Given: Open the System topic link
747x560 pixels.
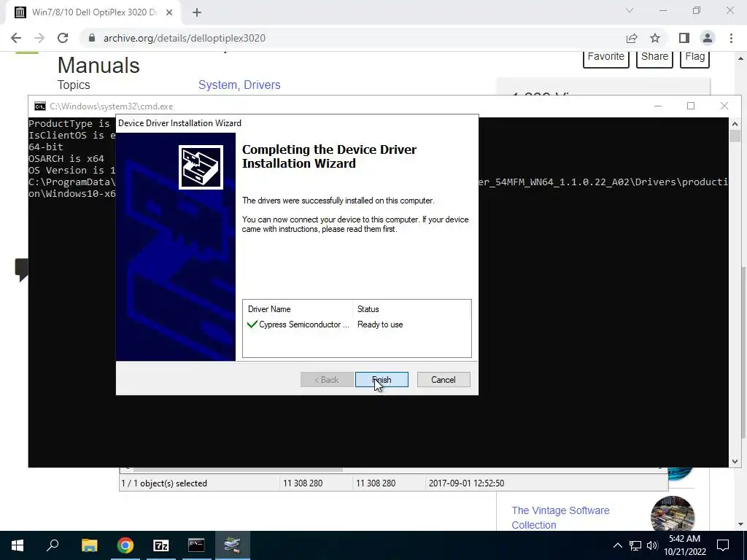Looking at the screenshot, I should click(x=219, y=85).
